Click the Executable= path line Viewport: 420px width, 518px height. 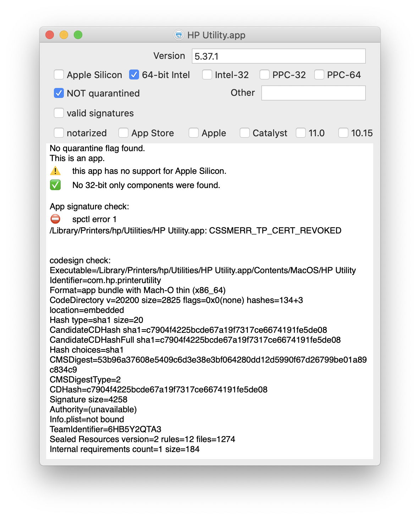pyautogui.click(x=203, y=270)
